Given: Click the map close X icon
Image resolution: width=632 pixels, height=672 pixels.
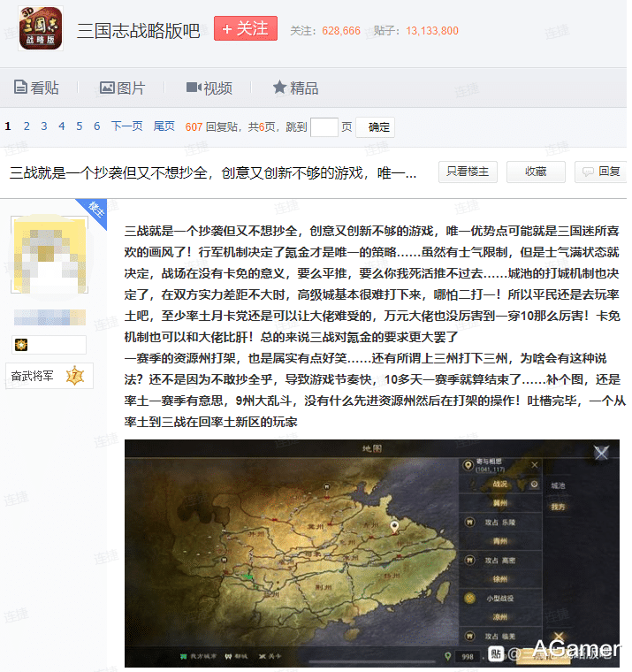Looking at the screenshot, I should [601, 453].
